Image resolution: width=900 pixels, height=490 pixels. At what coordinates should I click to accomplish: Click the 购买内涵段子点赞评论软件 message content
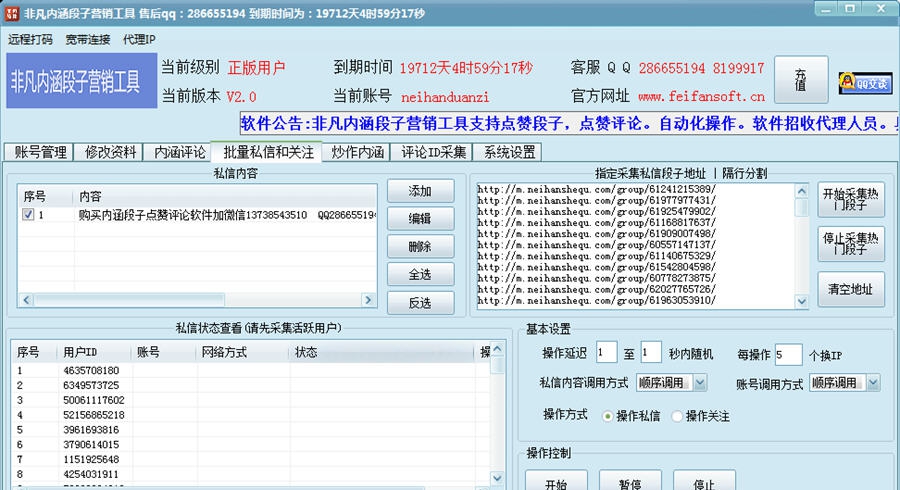pos(227,215)
